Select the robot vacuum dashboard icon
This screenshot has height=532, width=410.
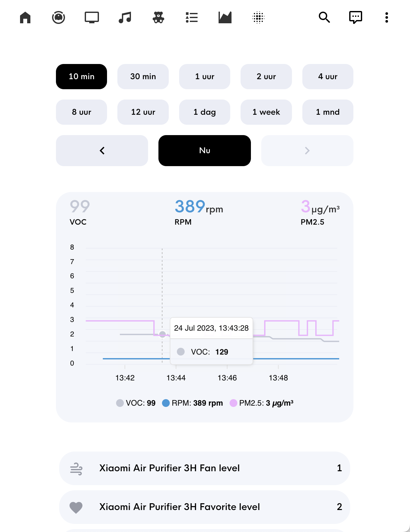(58, 17)
